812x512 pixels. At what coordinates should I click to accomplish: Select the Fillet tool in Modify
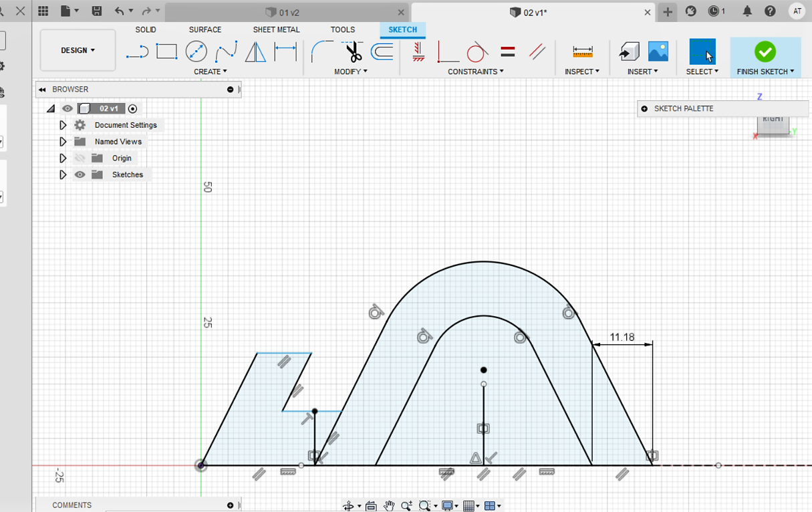tap(321, 51)
